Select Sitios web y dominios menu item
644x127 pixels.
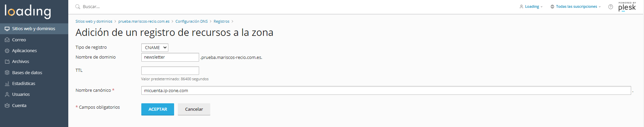[x=34, y=29]
